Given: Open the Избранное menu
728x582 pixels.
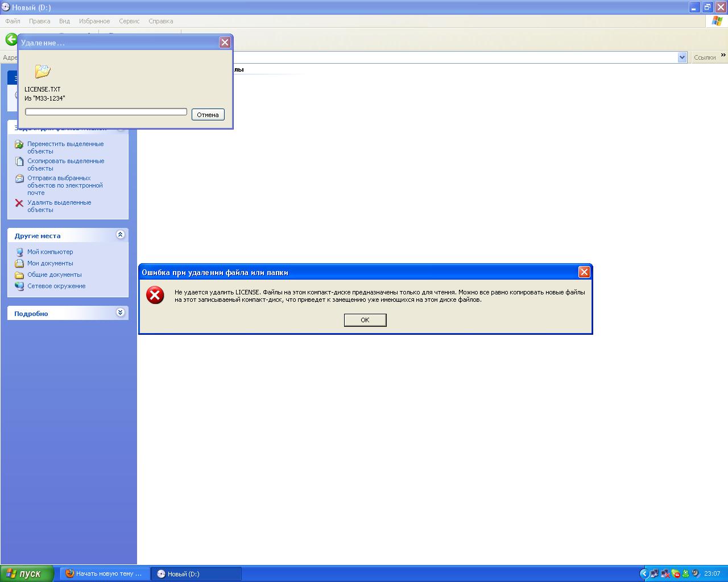Looking at the screenshot, I should click(94, 21).
